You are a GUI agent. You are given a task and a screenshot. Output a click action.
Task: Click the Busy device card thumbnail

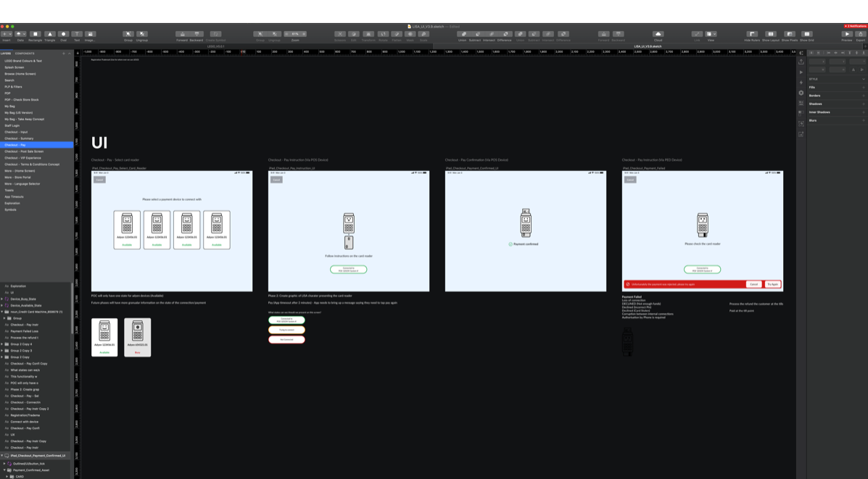137,338
